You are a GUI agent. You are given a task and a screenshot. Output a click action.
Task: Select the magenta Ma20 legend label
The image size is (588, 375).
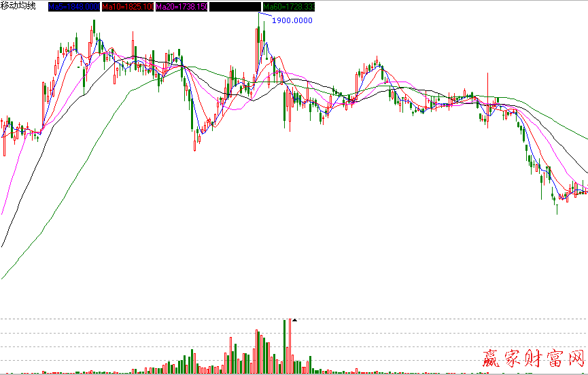(x=181, y=7)
